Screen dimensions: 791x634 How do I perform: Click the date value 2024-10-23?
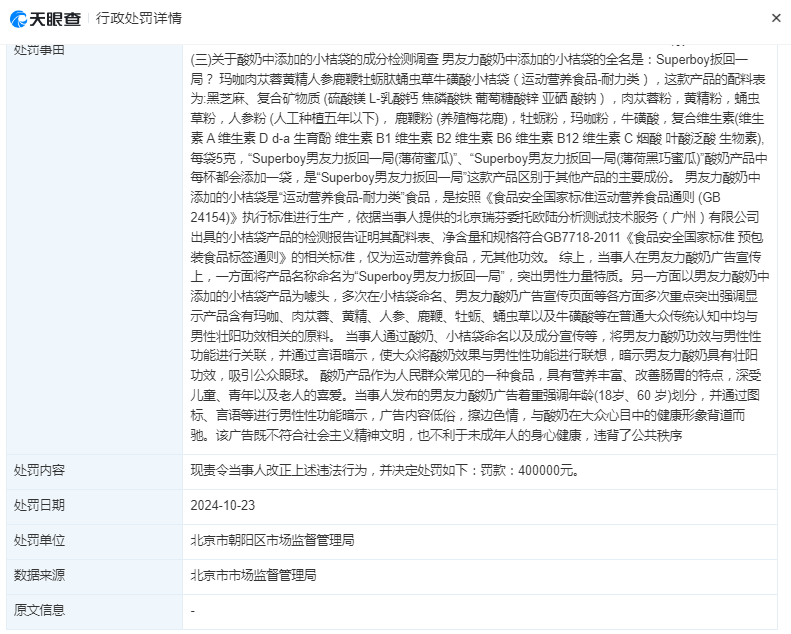point(222,505)
